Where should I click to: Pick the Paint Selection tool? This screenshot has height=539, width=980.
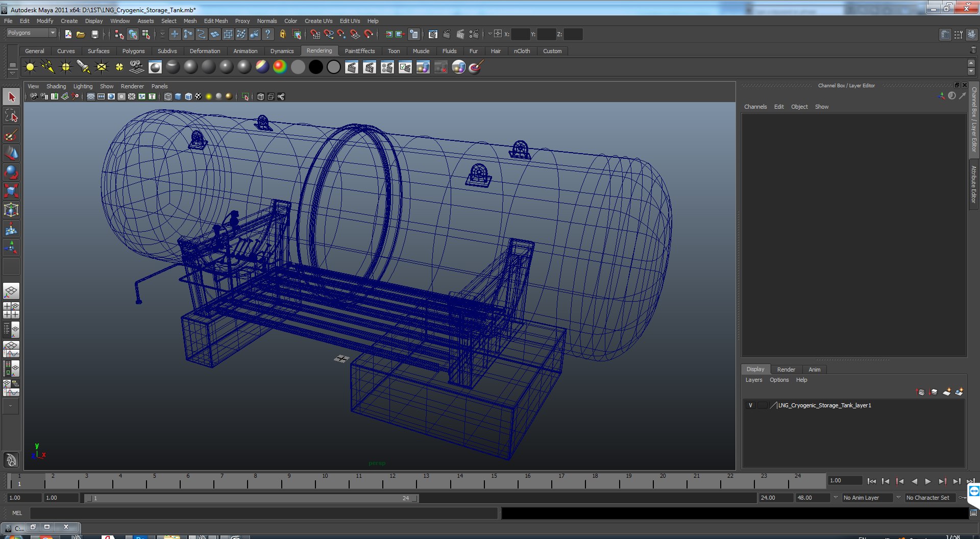click(11, 135)
